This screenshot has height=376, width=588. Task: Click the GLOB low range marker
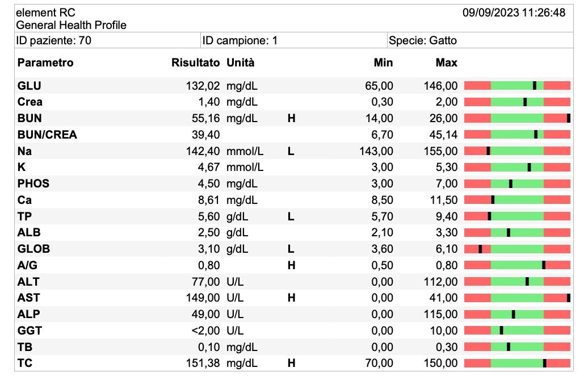(480, 249)
